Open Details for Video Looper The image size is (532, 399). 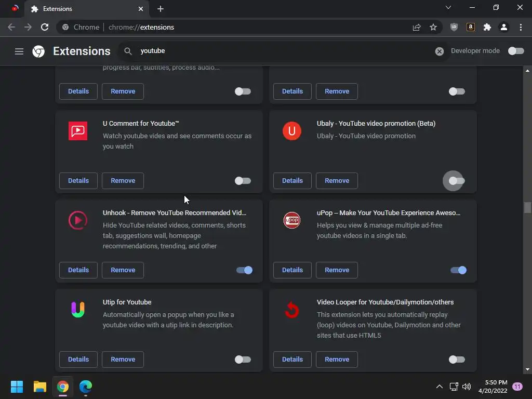(292, 360)
